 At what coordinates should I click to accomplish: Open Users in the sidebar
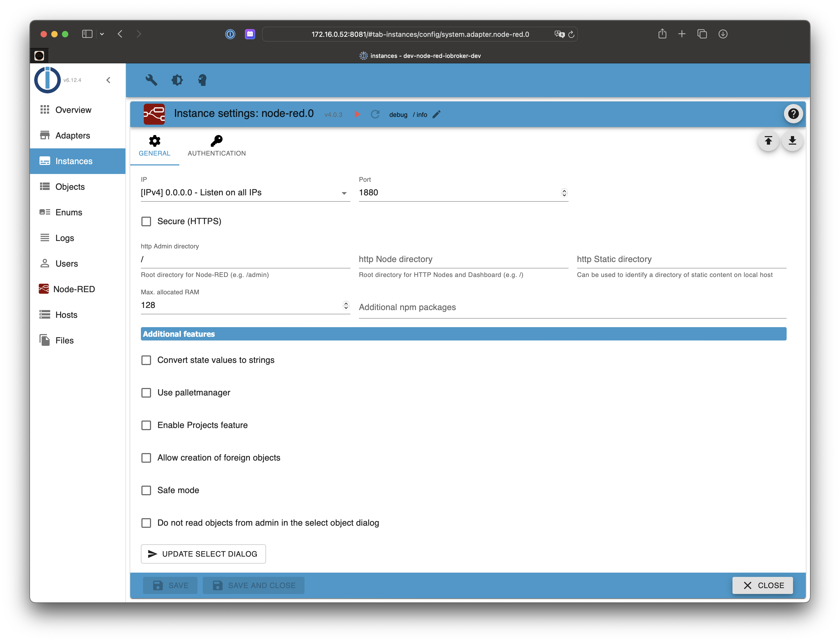pyautogui.click(x=78, y=263)
